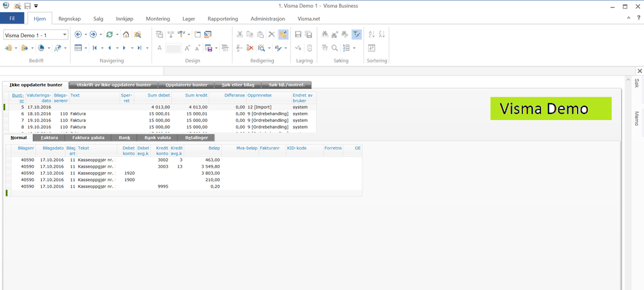Click the Home house icon

click(x=126, y=35)
